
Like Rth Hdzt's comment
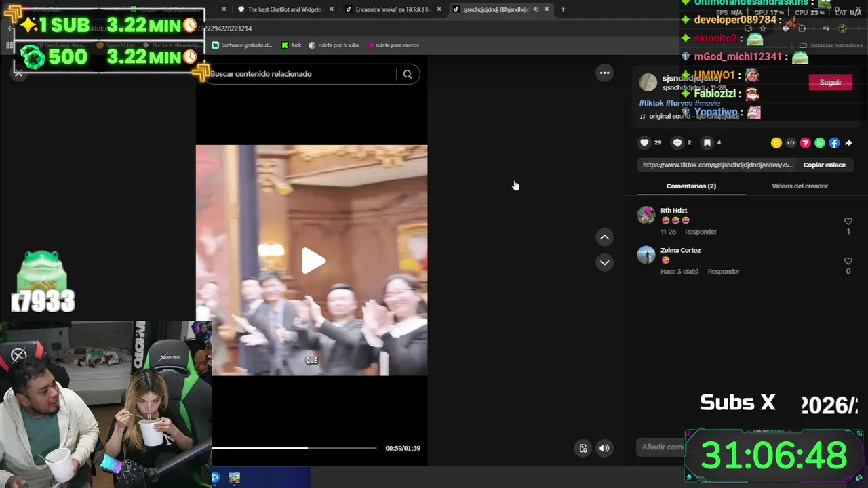(x=848, y=222)
